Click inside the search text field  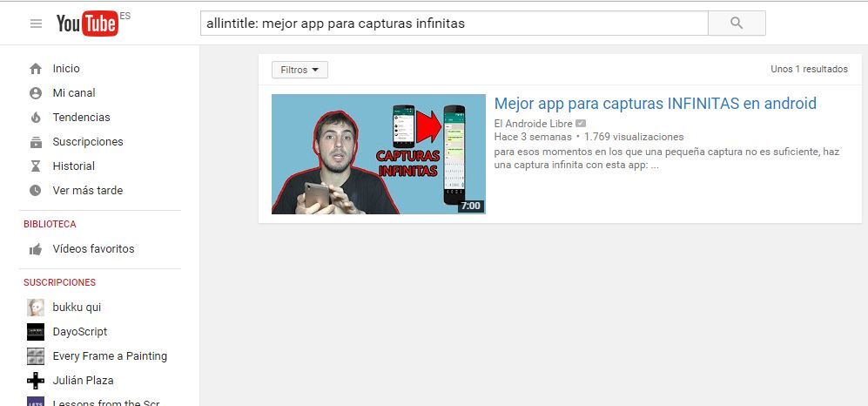[x=453, y=24]
